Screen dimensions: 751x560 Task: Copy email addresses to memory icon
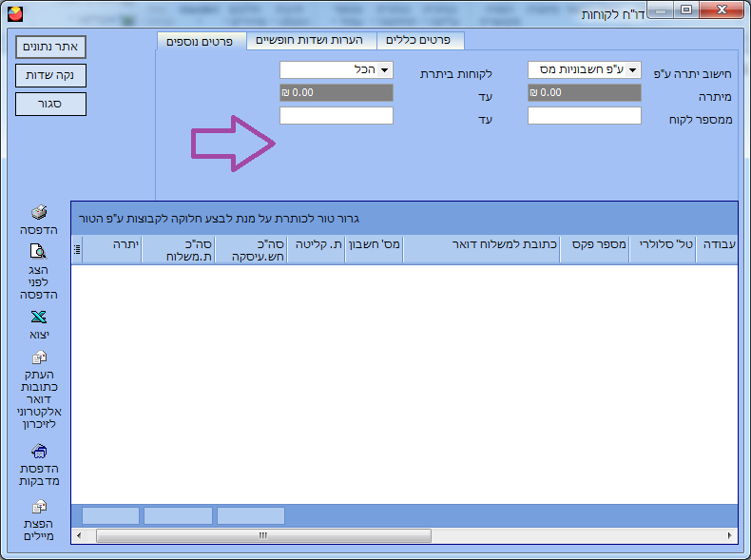click(x=39, y=358)
